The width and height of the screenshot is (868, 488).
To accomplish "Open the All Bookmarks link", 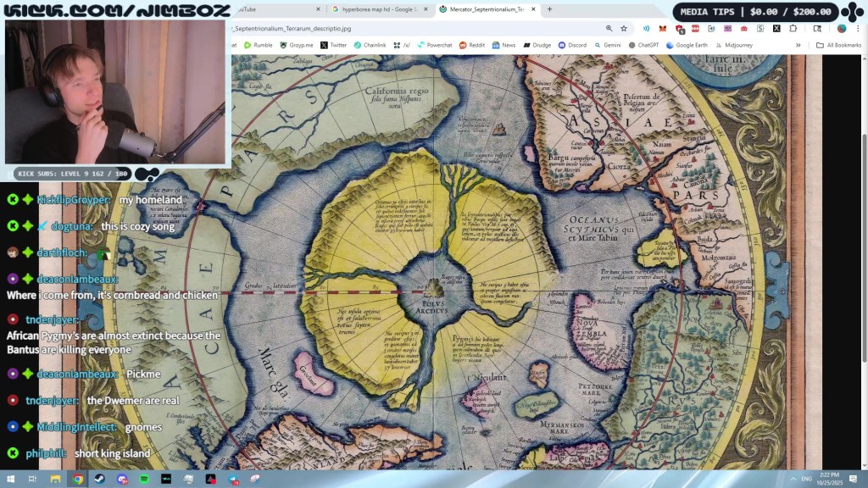I will tap(844, 43).
